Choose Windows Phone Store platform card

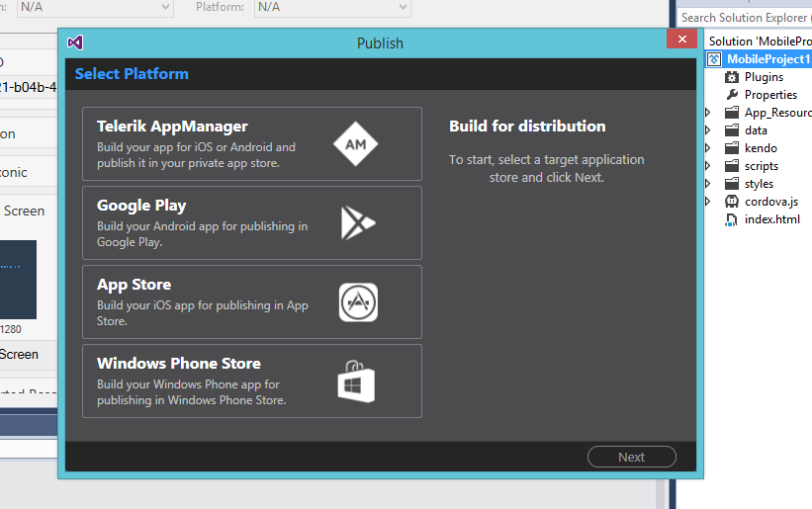coord(252,382)
